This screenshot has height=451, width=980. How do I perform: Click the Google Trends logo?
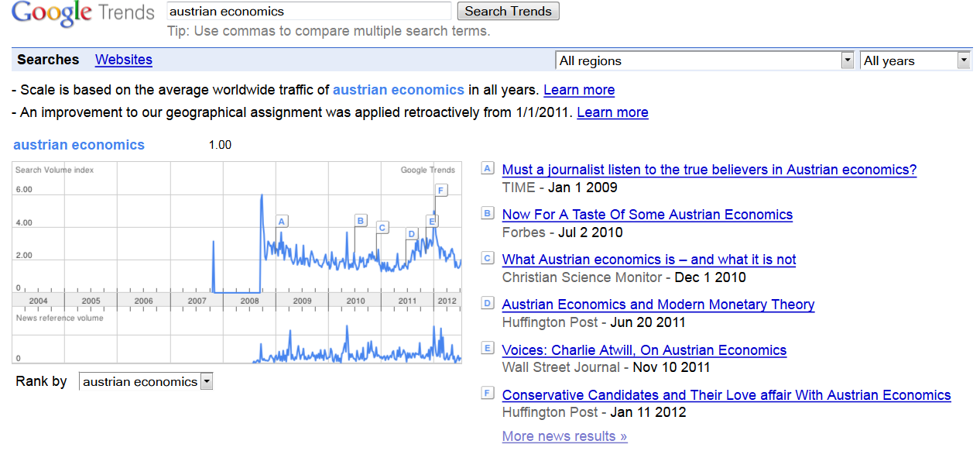pyautogui.click(x=83, y=14)
